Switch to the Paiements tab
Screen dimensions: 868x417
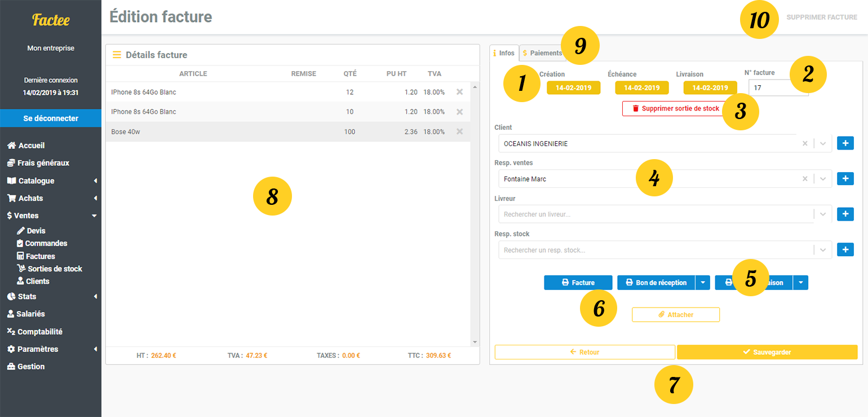click(542, 53)
